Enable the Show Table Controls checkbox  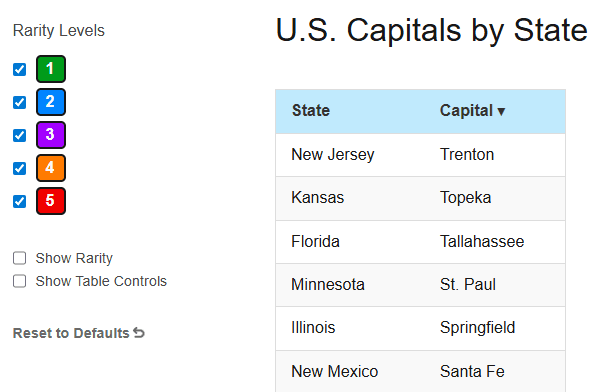20,281
